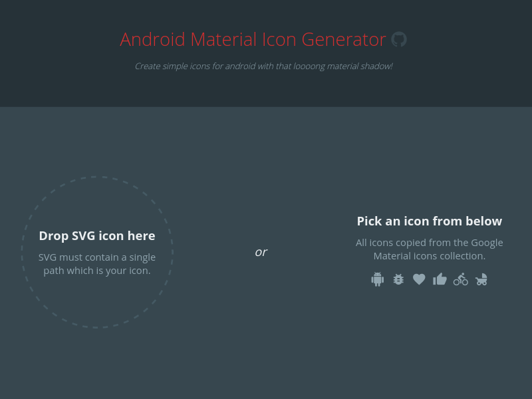The image size is (532, 399).
Task: Select the child friendly stroller icon
Action: point(481,279)
